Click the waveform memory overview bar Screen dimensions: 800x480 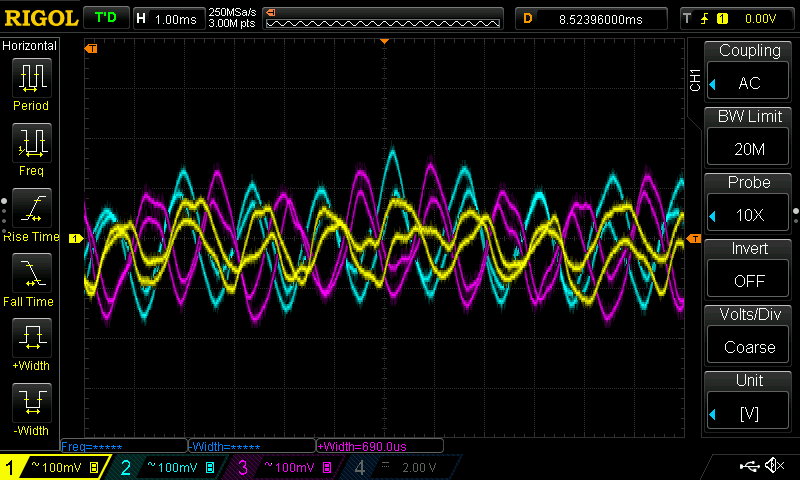[383, 19]
